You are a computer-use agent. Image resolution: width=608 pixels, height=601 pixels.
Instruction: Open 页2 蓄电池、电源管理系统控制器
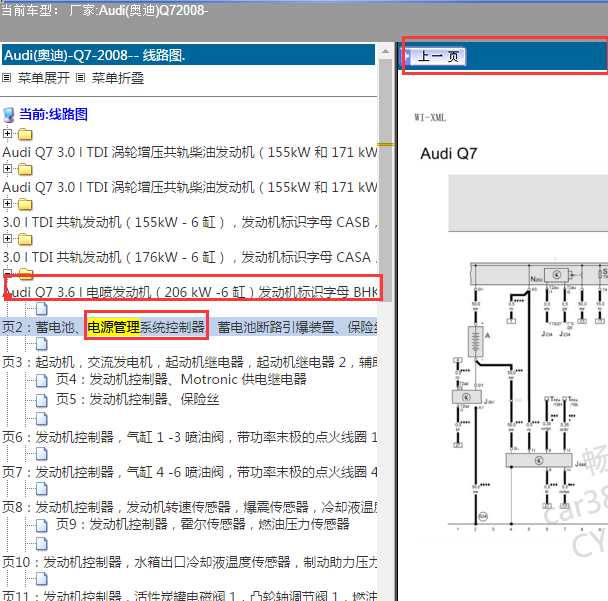(x=189, y=327)
